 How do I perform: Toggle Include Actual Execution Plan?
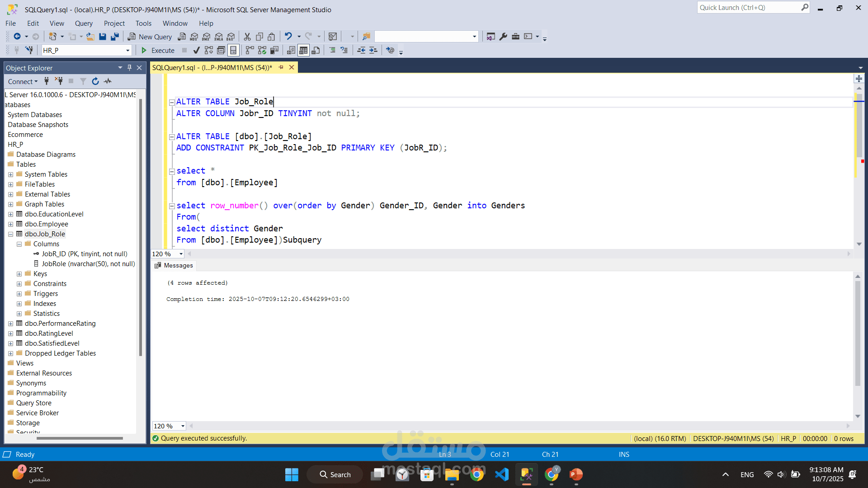click(x=250, y=50)
